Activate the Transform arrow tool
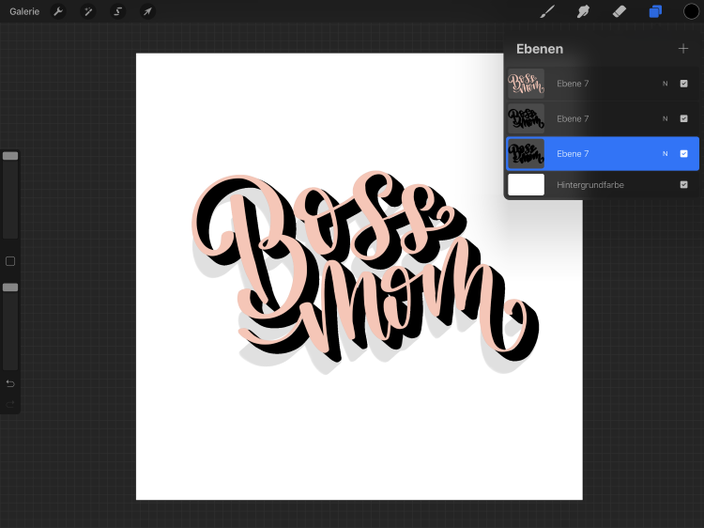This screenshot has height=528, width=704. [148, 12]
